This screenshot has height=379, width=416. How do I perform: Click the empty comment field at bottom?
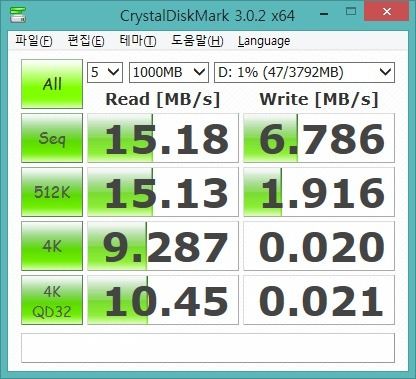point(208,348)
